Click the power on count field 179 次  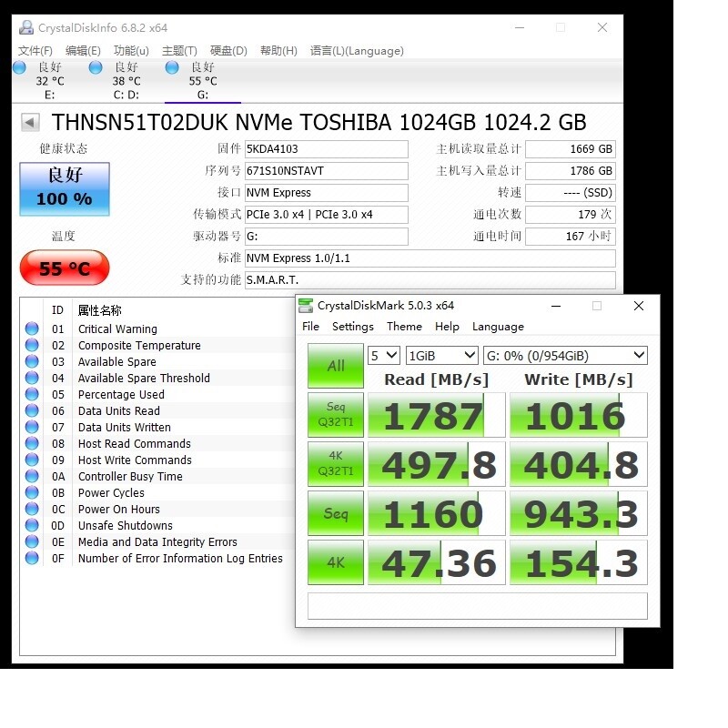tap(571, 215)
